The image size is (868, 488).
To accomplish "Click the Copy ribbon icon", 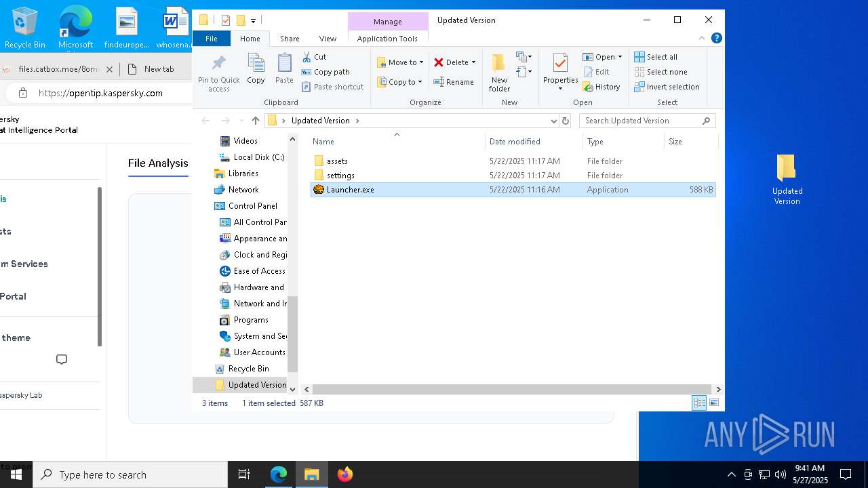I will coord(256,69).
